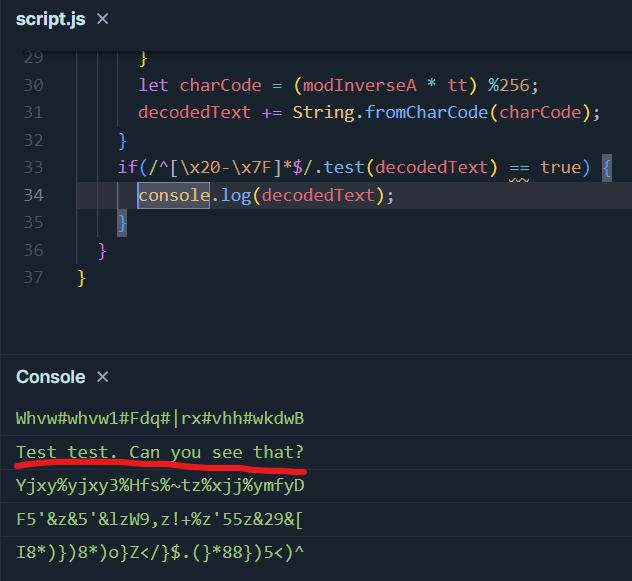
Task: Select console output 'Yjxy%yjxy3%Hfs%~tz%xjj%ymfyD'
Action: point(160,486)
